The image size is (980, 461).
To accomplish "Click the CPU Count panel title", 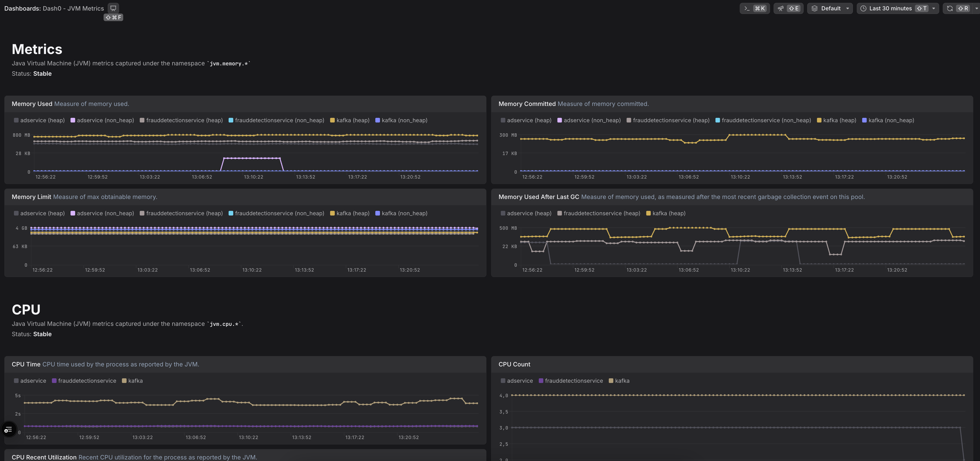I will tap(514, 364).
